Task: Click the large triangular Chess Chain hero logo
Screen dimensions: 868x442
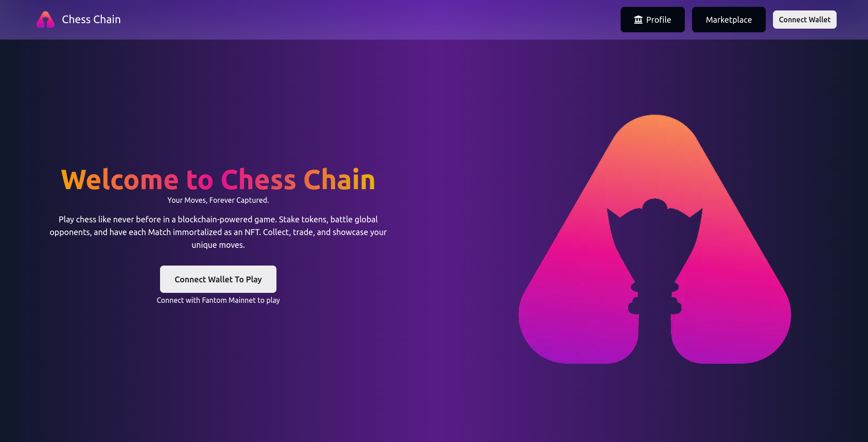Action: 655,239
